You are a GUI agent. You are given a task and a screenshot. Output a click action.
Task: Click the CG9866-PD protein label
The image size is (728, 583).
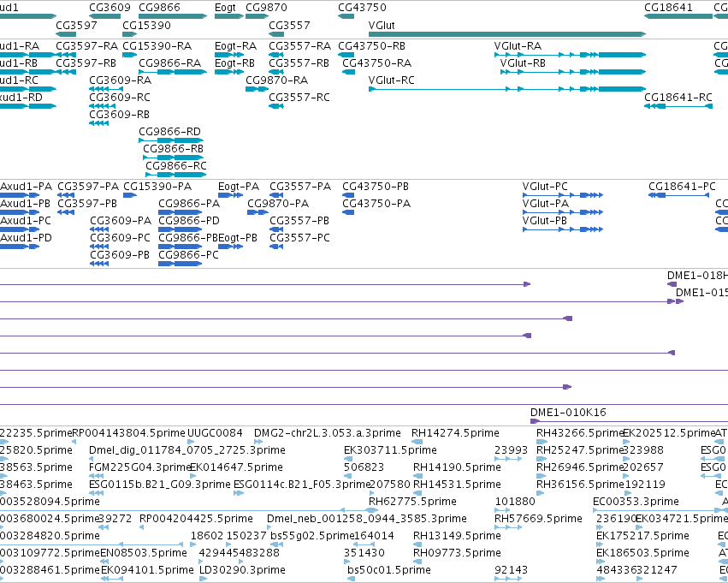click(189, 221)
